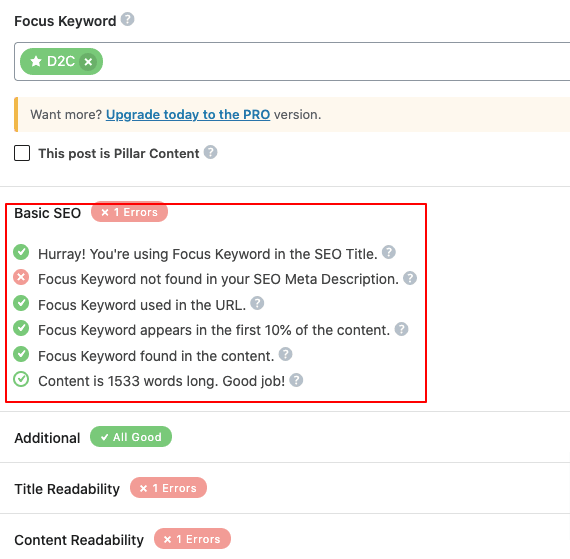Viewport: 570px width, 559px height.
Task: Open help for first 10% content check
Action: (401, 329)
